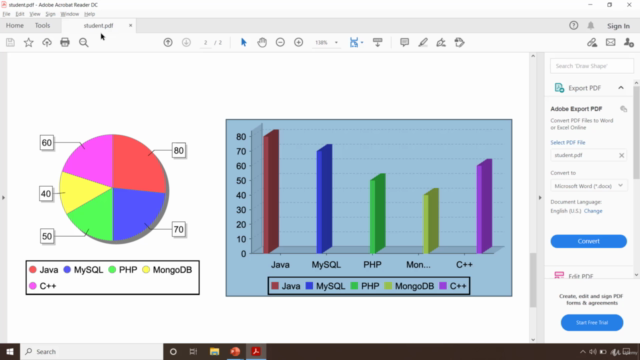Click the Select PDF File link

[x=568, y=142]
